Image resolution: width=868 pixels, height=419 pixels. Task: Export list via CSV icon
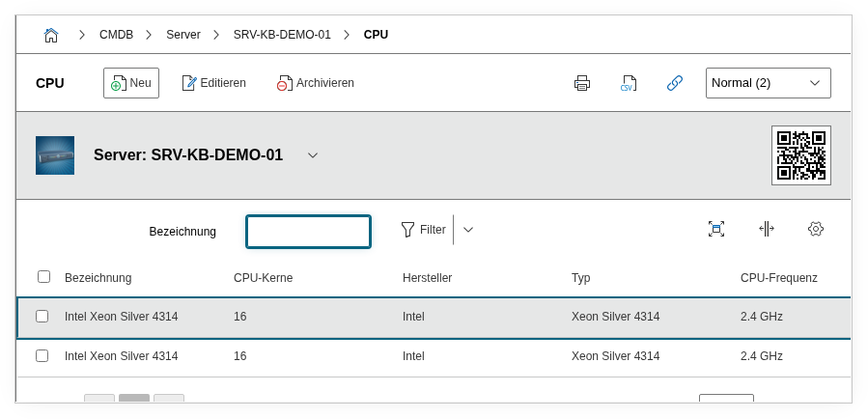629,83
